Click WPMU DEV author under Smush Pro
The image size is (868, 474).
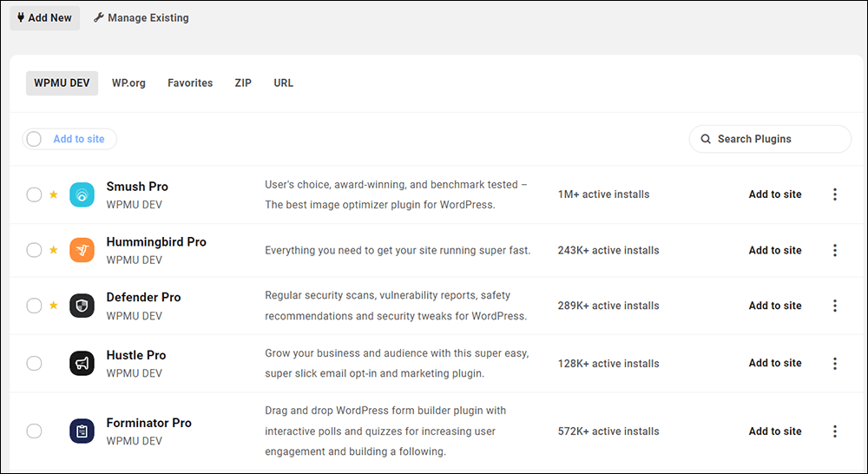(x=134, y=205)
